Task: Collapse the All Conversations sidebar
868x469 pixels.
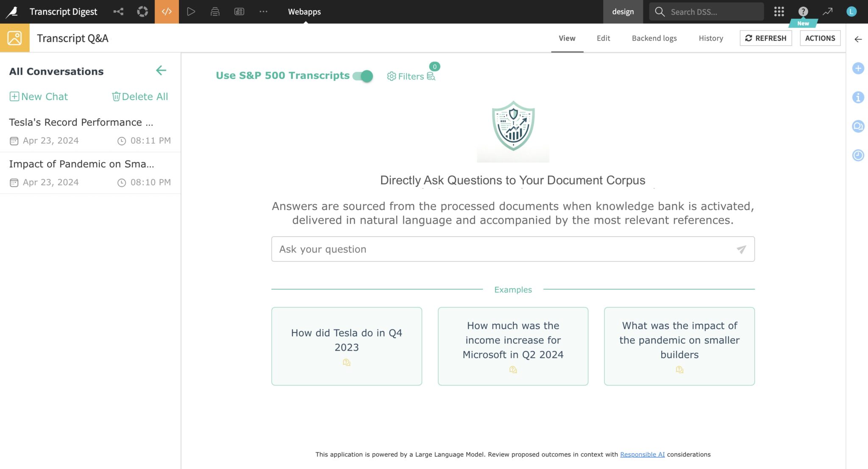Action: tap(161, 71)
